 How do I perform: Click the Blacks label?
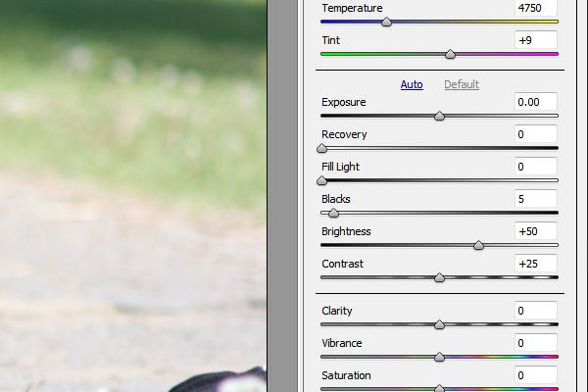tap(336, 199)
